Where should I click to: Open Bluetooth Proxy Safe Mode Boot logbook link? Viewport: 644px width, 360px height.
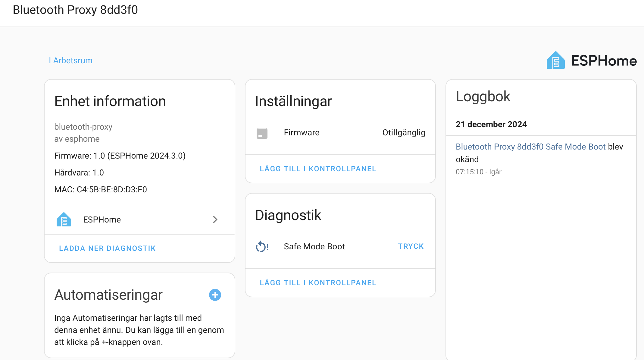(x=530, y=147)
